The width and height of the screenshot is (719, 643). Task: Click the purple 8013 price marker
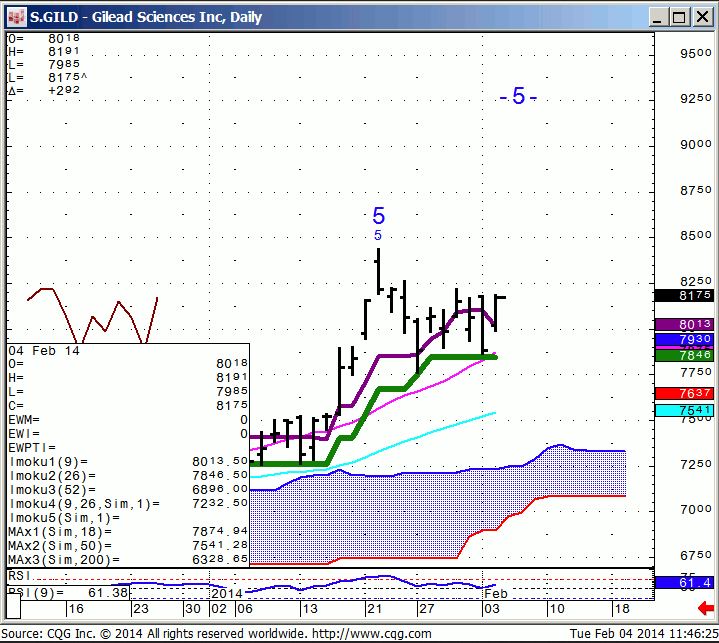tap(684, 325)
